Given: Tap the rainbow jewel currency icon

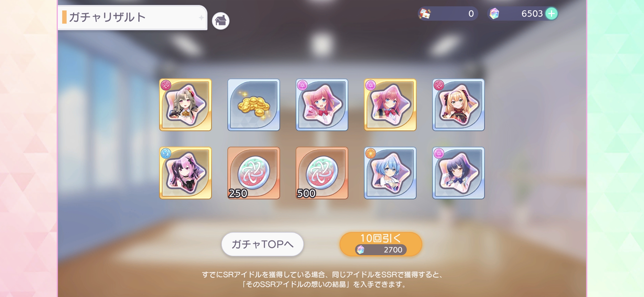Looking at the screenshot, I should [494, 13].
